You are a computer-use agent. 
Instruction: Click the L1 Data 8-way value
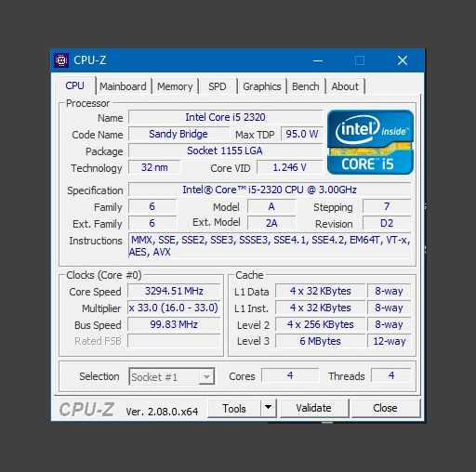click(390, 291)
